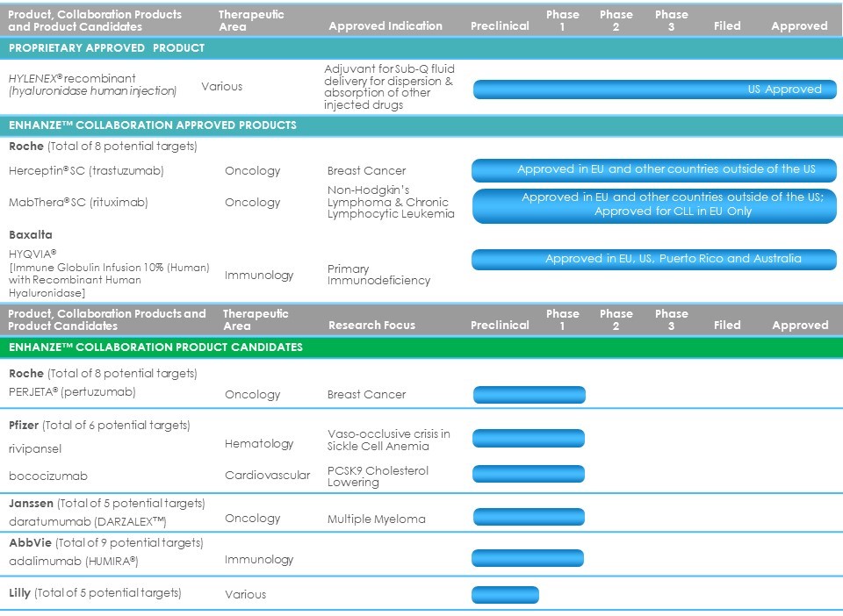Click the Approved Indication column header
The width and height of the screenshot is (843, 616).
click(x=385, y=26)
